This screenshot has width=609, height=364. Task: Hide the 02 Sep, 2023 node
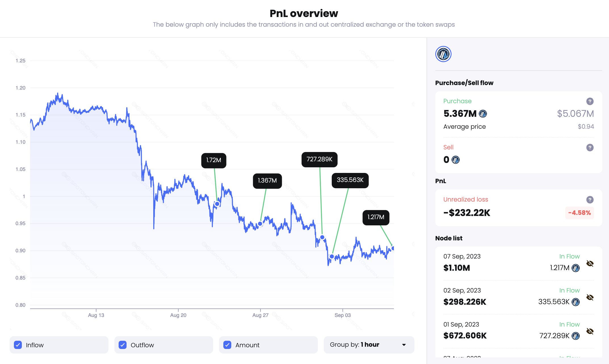(x=590, y=297)
